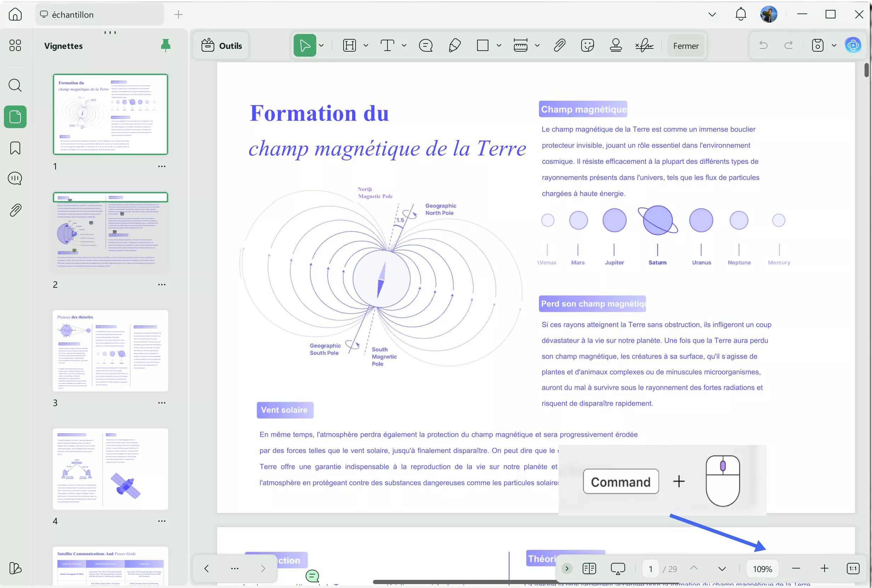Redo the last action
Screen dimensions: 872x588
point(788,45)
